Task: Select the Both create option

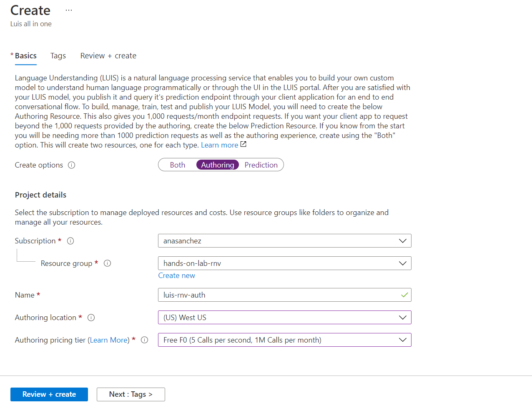Action: [x=178, y=165]
